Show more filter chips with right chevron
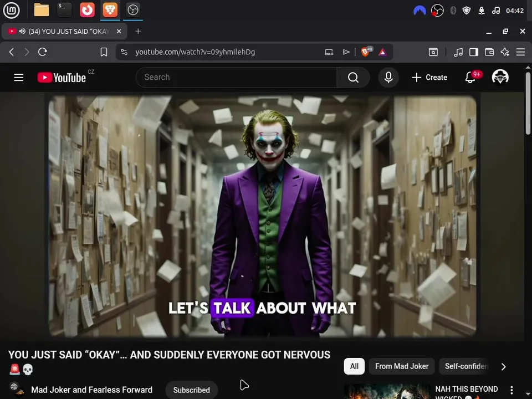The image size is (532, 399). 504,366
